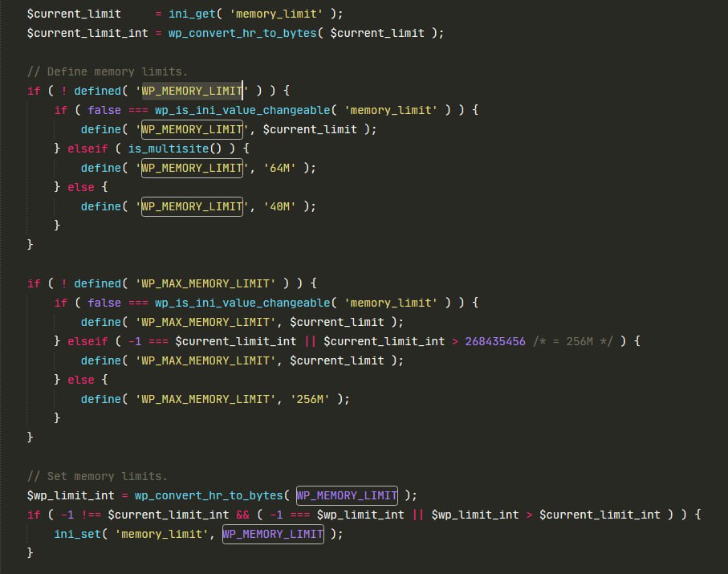728x574 pixels.
Task: Click the '256M' string in the define call
Action: click(x=310, y=399)
